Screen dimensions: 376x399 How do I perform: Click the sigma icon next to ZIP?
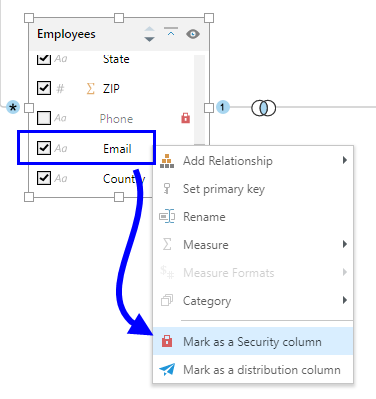tap(90, 89)
